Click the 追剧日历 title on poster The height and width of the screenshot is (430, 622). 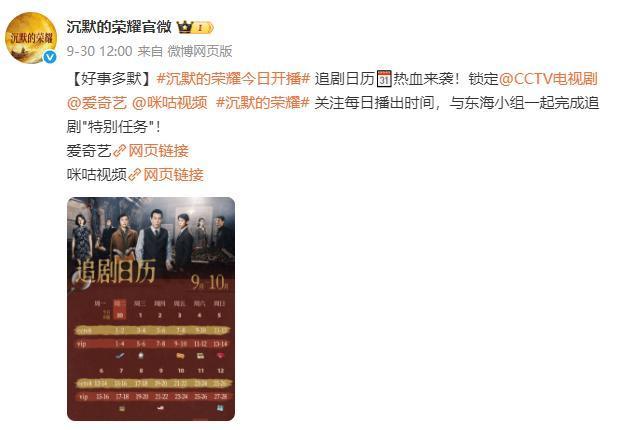point(115,271)
